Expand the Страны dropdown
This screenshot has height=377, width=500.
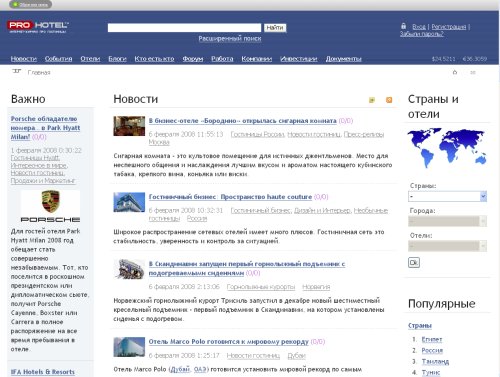447,196
